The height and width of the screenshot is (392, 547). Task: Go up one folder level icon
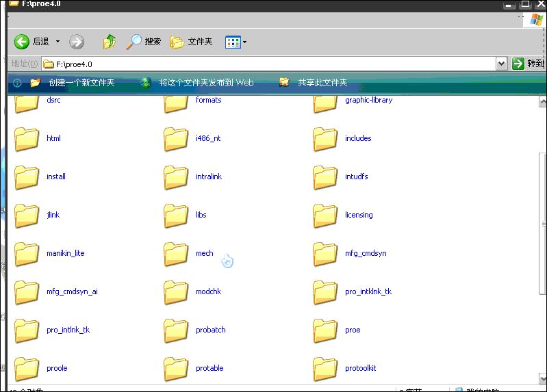pyautogui.click(x=110, y=42)
